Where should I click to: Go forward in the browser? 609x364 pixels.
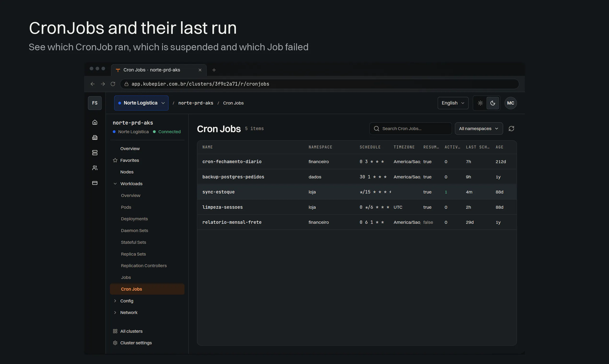tap(103, 84)
